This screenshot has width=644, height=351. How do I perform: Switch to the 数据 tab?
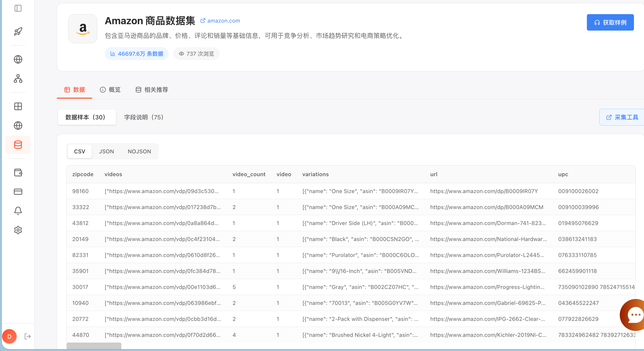75,90
